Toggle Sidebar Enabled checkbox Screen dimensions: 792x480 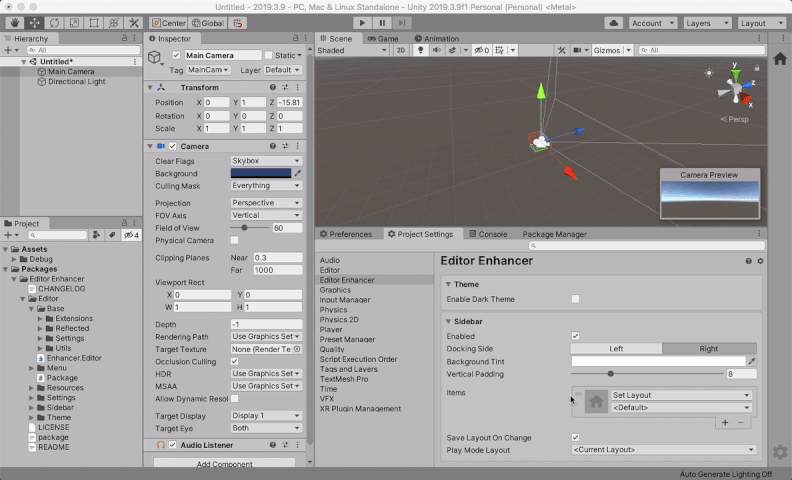pyautogui.click(x=575, y=335)
